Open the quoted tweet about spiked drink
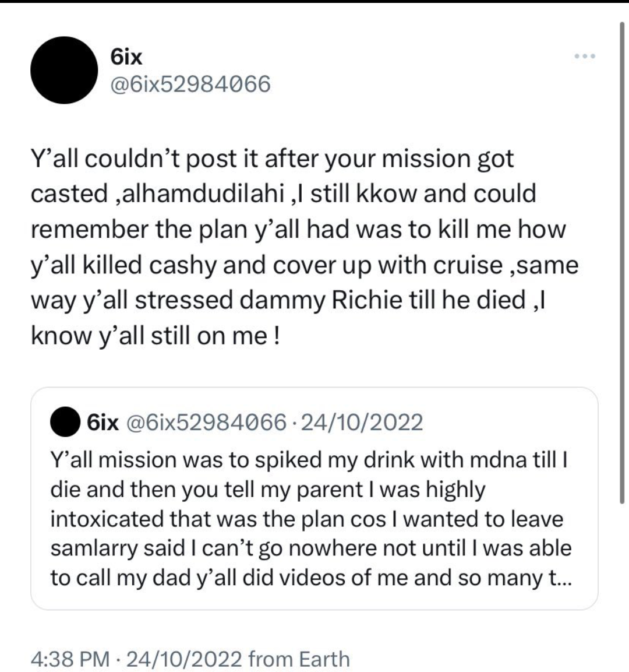The image size is (629, 672). point(314,519)
